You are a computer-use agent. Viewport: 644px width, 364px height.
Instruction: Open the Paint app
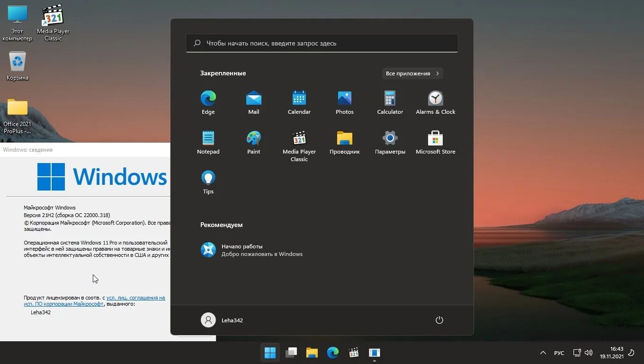254,143
